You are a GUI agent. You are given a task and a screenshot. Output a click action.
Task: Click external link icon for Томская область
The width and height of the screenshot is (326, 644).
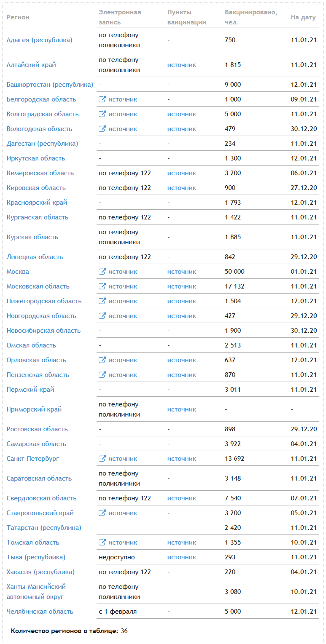coord(102,542)
